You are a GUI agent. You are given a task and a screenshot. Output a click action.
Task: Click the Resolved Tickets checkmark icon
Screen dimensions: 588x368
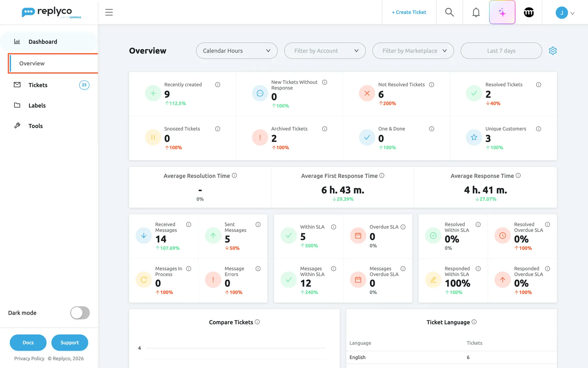pos(474,94)
